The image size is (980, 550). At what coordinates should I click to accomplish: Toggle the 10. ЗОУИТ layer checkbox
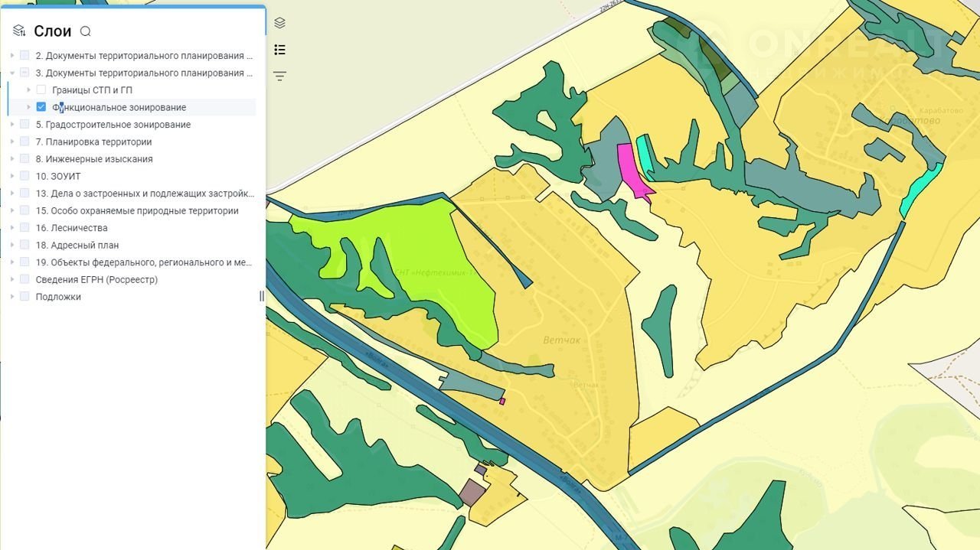(24, 176)
